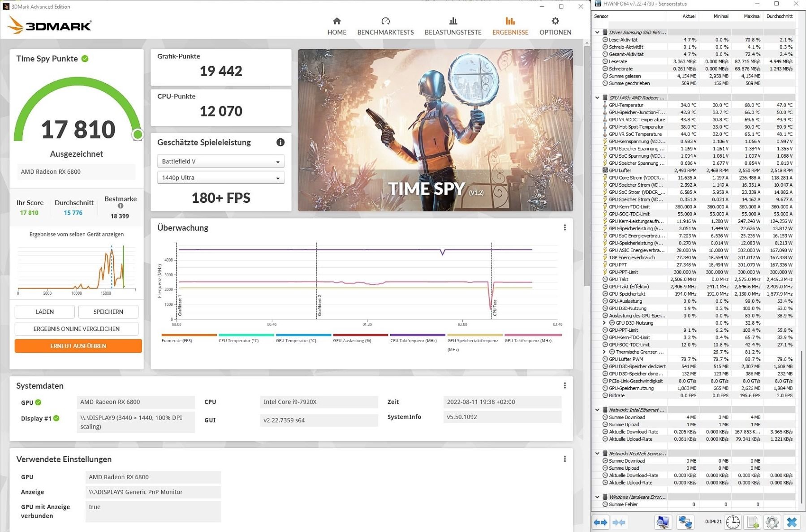Collapse the Network: RealTek Semico sensor group
Image resolution: width=806 pixels, height=532 pixels.
point(597,454)
